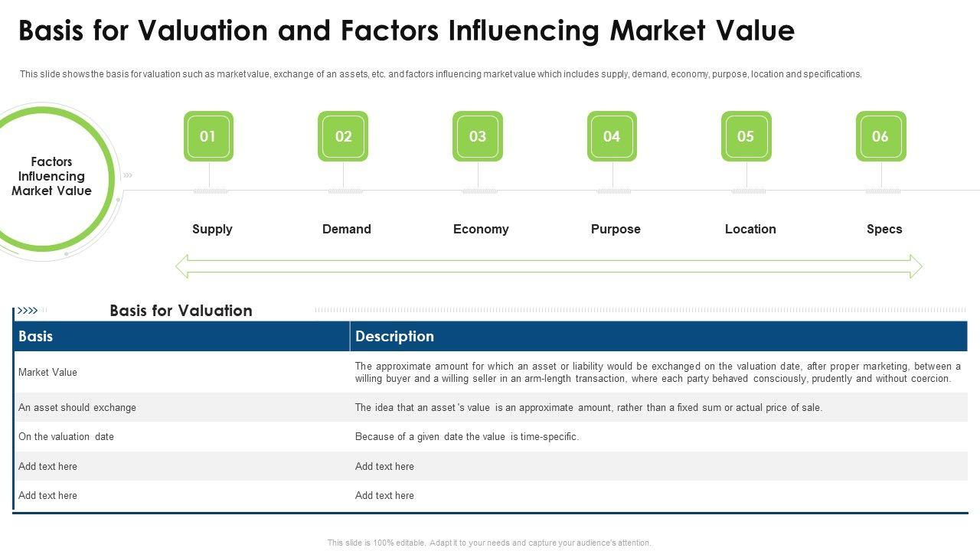The height and width of the screenshot is (551, 980).
Task: Click the 03 numbered badge above Economy
Action: pyautogui.click(x=478, y=136)
